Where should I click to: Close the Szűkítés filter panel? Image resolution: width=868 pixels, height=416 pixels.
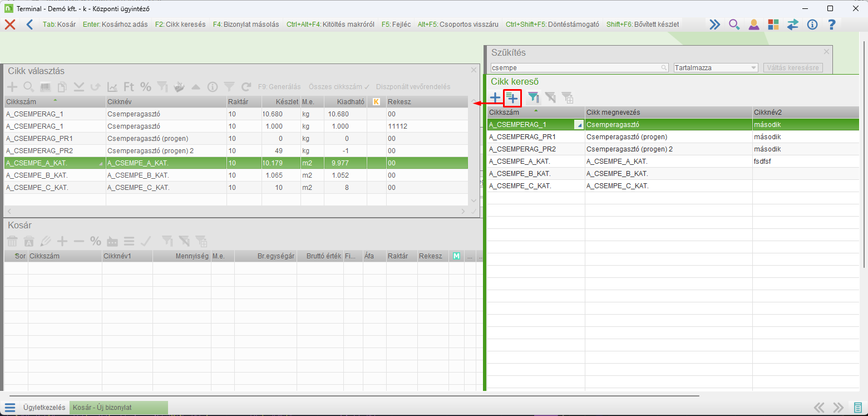coord(826,51)
